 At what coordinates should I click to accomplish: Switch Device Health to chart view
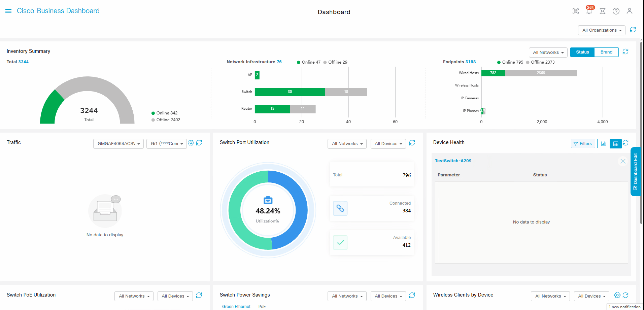click(603, 144)
